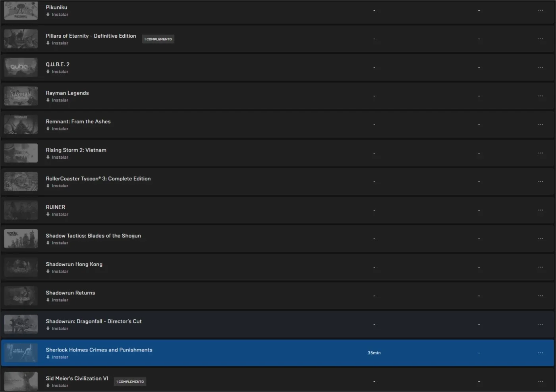Screen dimensions: 556x392
Task: Install Rising Storm 2: Vietnam
Action: [x=57, y=158]
